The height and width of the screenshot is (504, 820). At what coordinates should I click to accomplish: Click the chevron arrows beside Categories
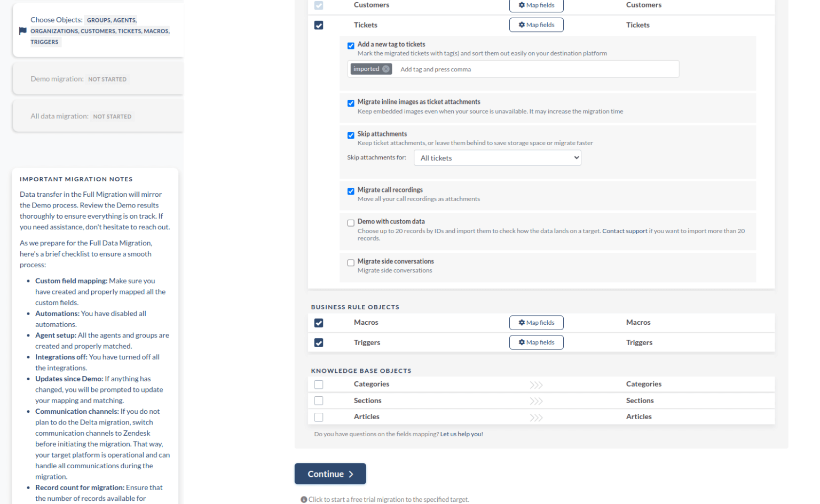point(536,384)
